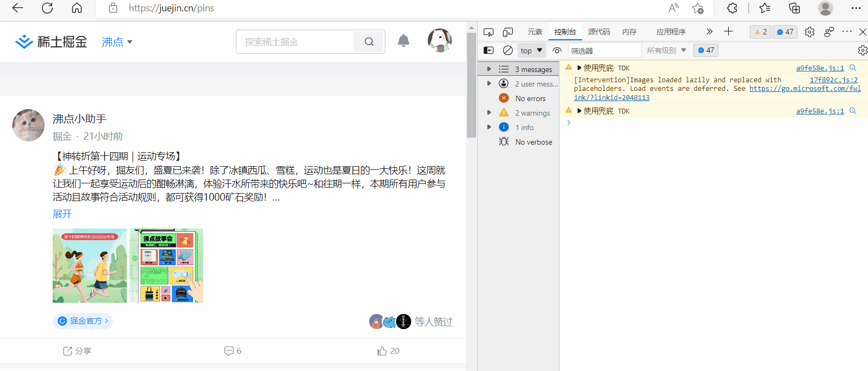
Task: Switch to the 控制台 tab
Action: pyautogui.click(x=565, y=32)
